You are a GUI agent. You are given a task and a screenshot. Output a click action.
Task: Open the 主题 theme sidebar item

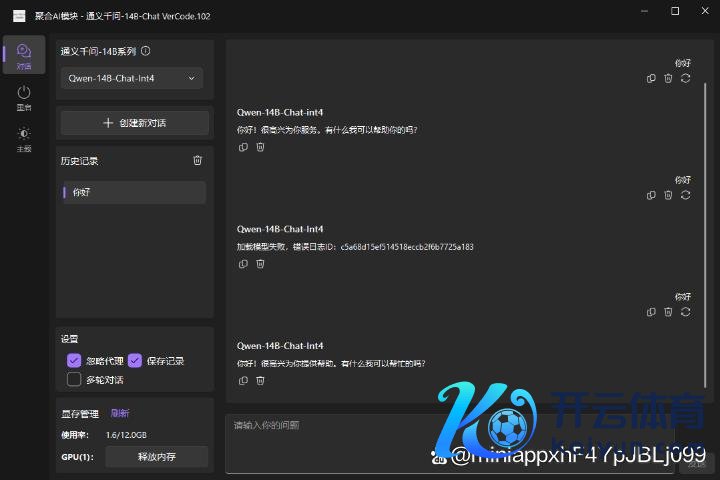click(24, 138)
